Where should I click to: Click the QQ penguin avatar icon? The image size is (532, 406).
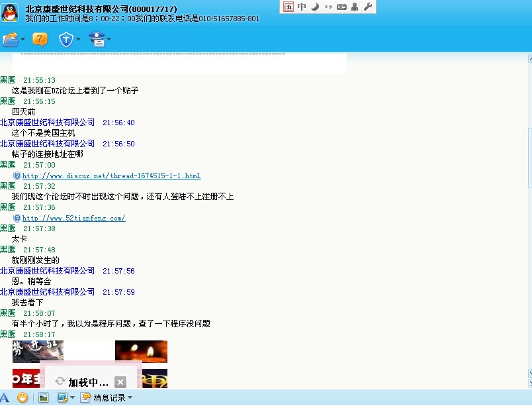pos(9,13)
